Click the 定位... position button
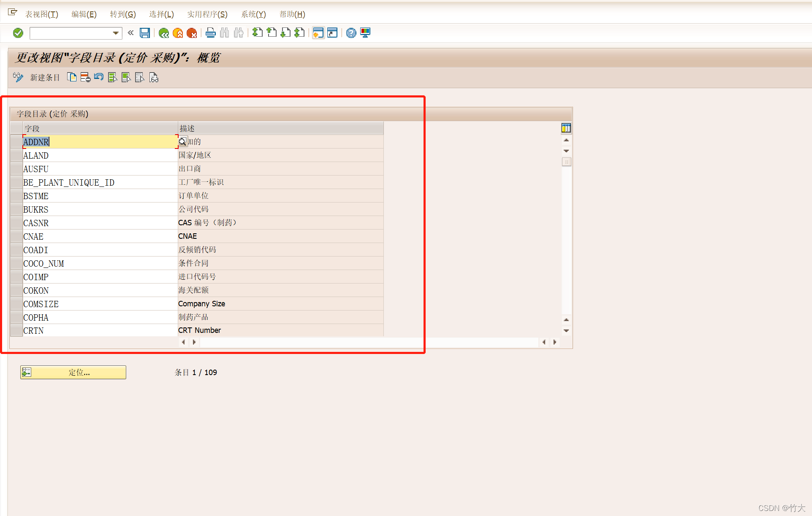The image size is (812, 516). (73, 372)
